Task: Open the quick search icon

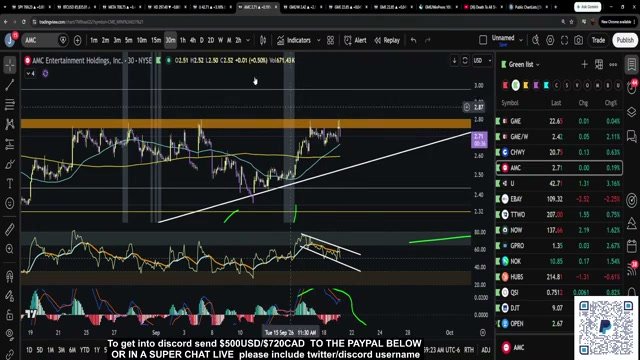Action: pyautogui.click(x=536, y=40)
